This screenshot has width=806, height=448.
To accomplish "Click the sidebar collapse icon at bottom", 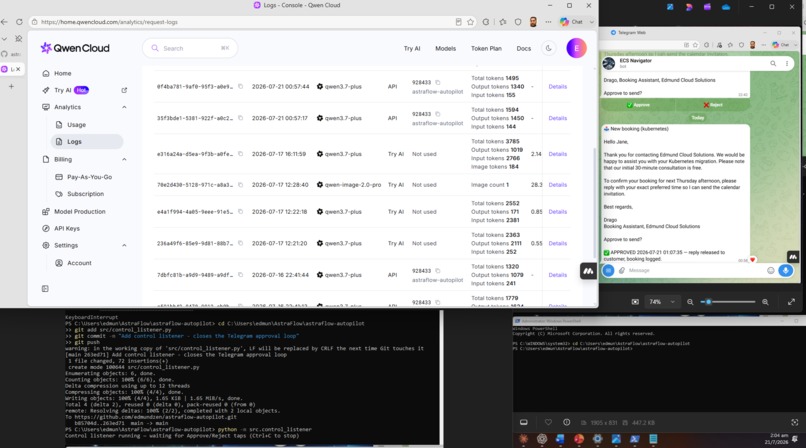I will click(x=45, y=289).
